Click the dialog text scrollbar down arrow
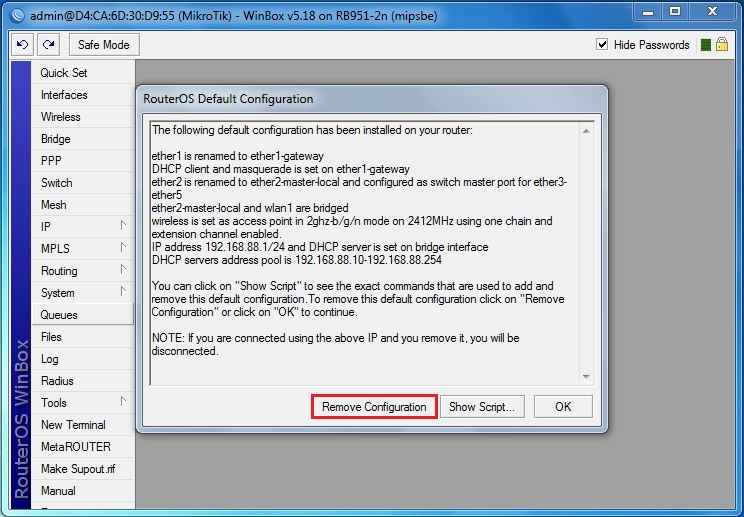The image size is (744, 517). tap(586, 376)
